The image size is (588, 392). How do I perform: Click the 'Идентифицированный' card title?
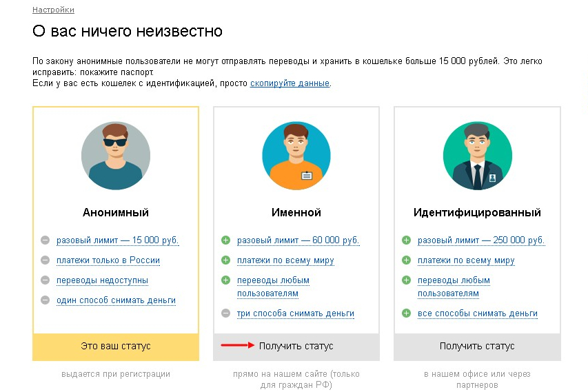tap(478, 213)
